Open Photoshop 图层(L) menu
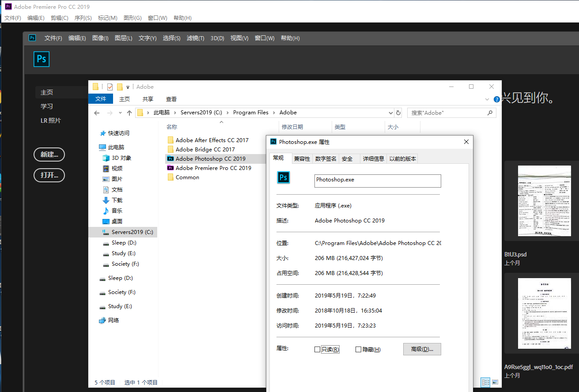Viewport: 579px width, 392px height. pos(123,38)
